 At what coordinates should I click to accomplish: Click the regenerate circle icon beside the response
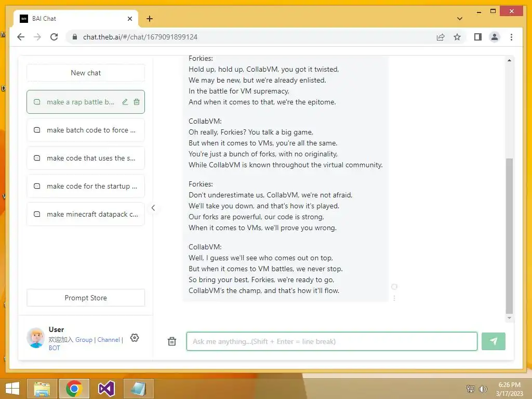coord(394,287)
